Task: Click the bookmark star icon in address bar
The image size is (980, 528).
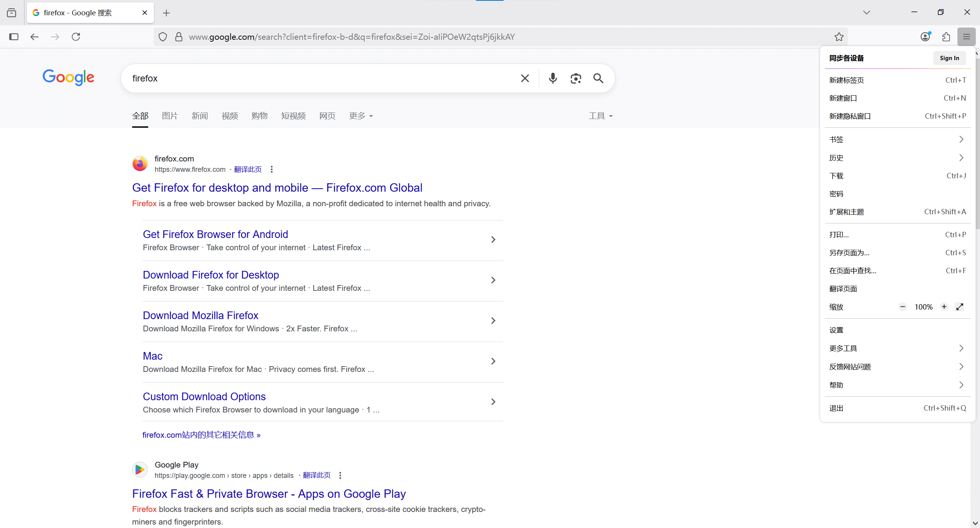Action: [839, 37]
